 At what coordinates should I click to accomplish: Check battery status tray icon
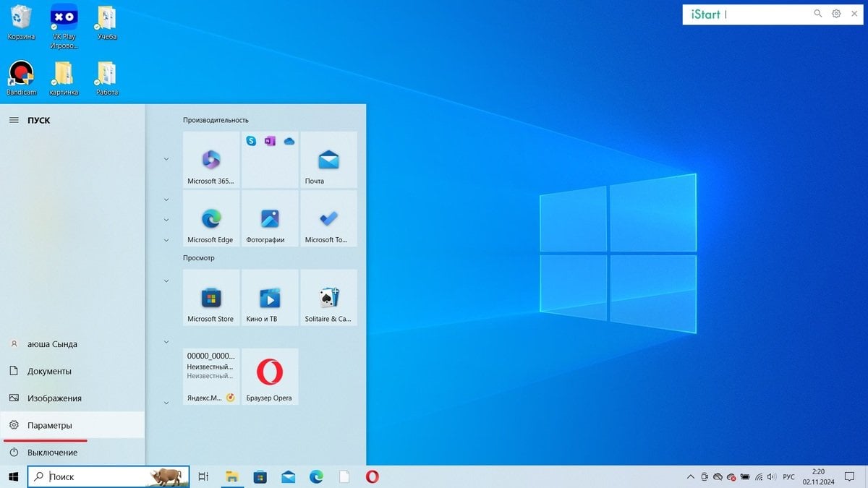[745, 477]
